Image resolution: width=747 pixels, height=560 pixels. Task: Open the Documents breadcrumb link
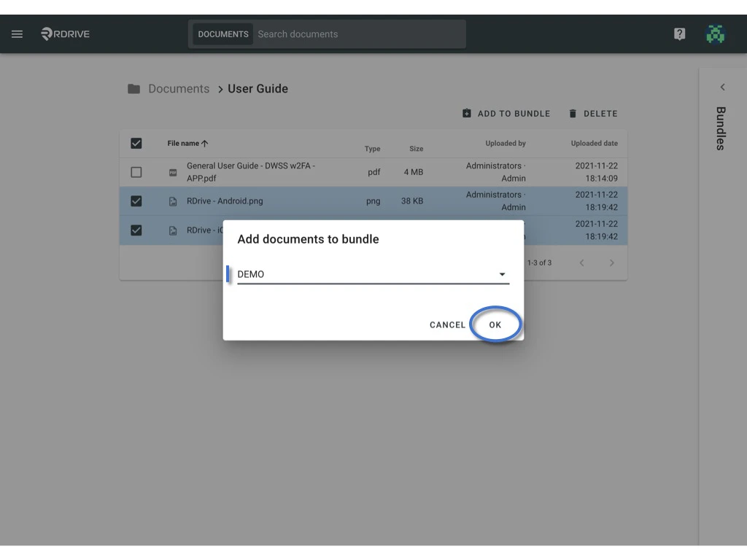coord(179,88)
